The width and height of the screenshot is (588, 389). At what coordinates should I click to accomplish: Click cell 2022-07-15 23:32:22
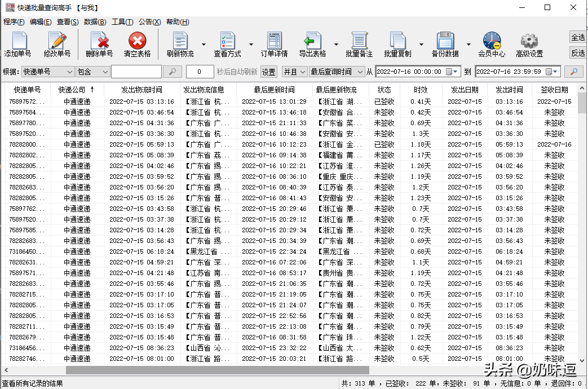pyautogui.click(x=274, y=348)
